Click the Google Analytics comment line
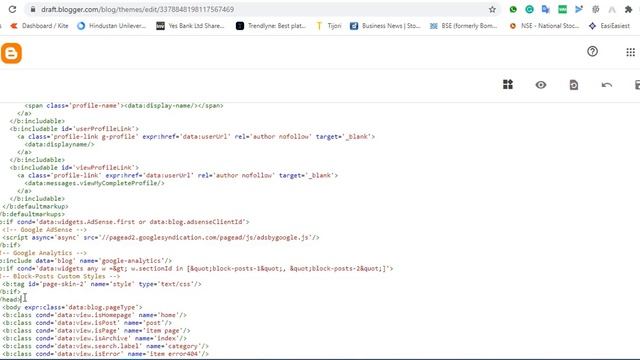640x360 pixels. coord(43,253)
